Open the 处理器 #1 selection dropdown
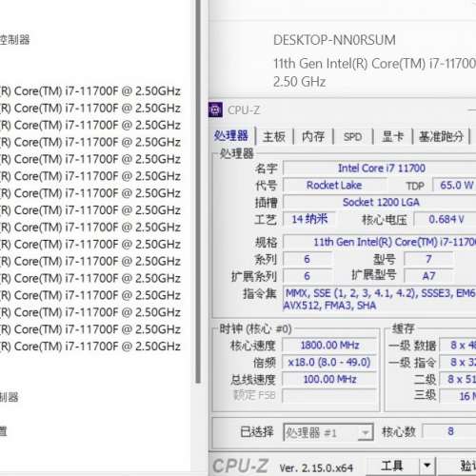The image size is (476, 476). click(328, 432)
